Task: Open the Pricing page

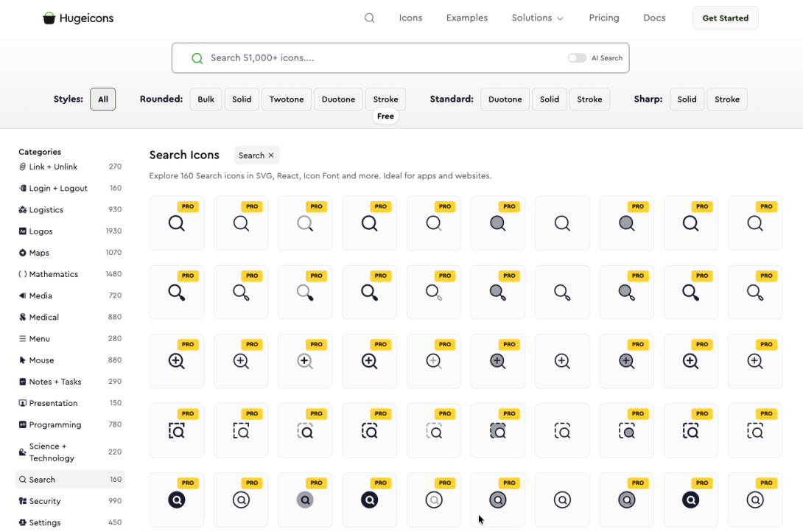Action: 603,18
